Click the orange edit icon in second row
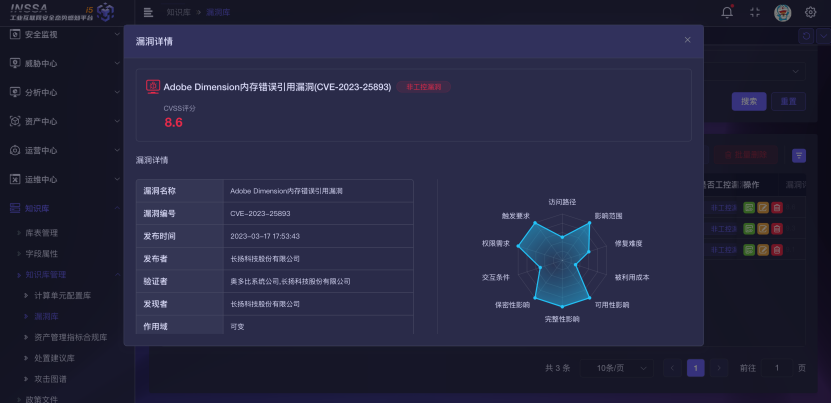The image size is (831, 404). pos(763,229)
